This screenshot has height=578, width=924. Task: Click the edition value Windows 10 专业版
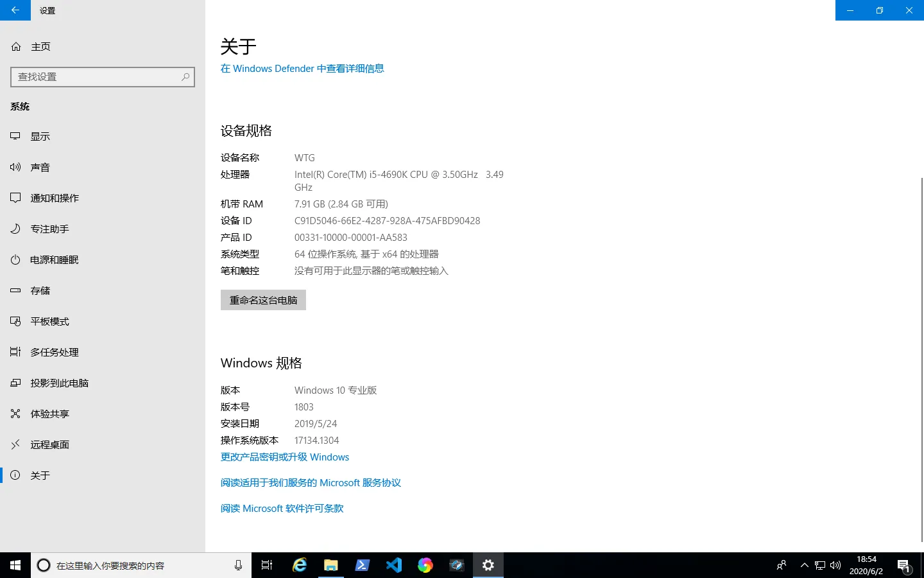pos(336,390)
